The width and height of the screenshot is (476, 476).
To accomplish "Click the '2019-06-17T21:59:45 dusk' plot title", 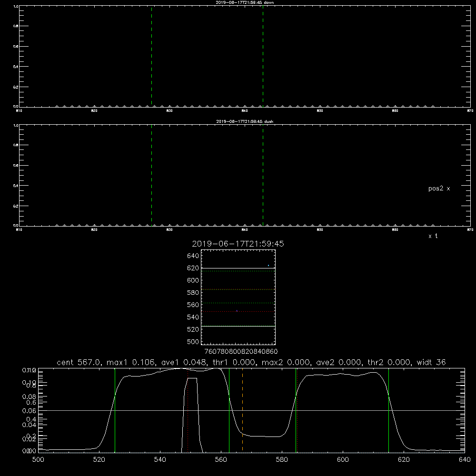I will (x=245, y=121).
